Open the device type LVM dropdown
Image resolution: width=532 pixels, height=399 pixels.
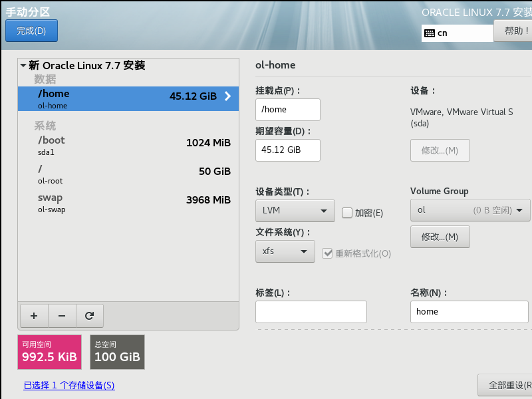click(x=295, y=211)
